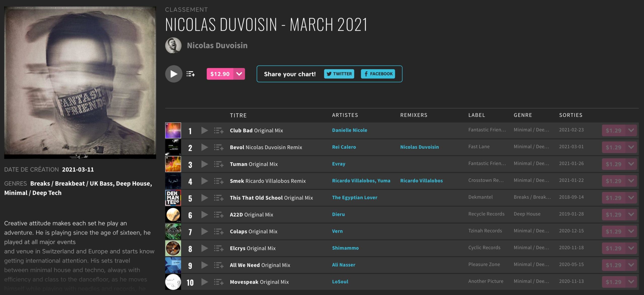Play track Club Bad
The height and width of the screenshot is (295, 644).
coord(205,130)
